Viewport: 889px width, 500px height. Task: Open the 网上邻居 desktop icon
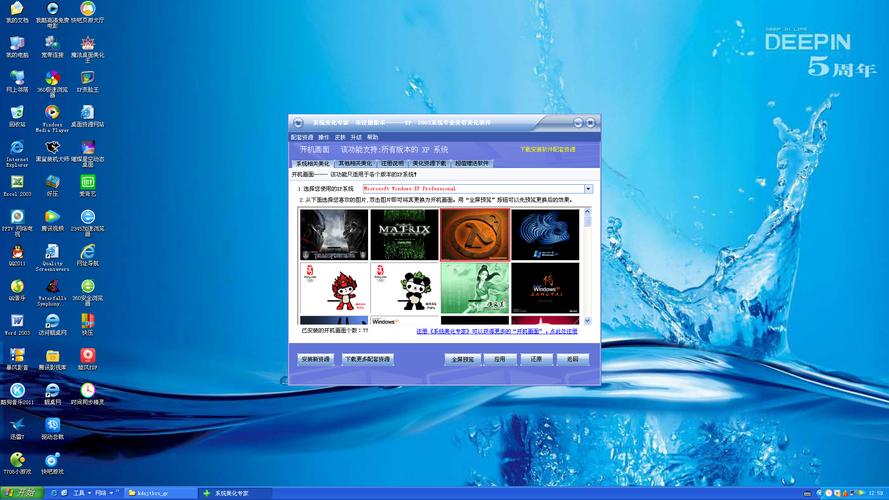pyautogui.click(x=17, y=82)
